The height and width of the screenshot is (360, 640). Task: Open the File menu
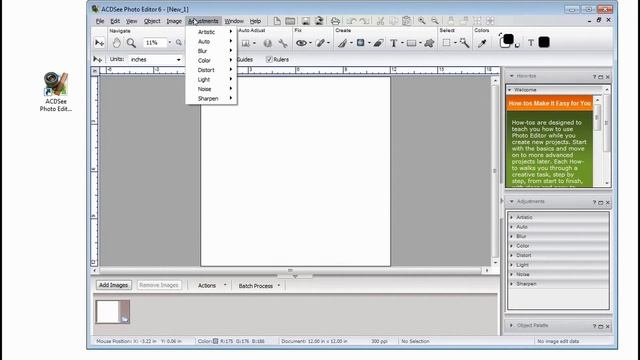(x=100, y=21)
